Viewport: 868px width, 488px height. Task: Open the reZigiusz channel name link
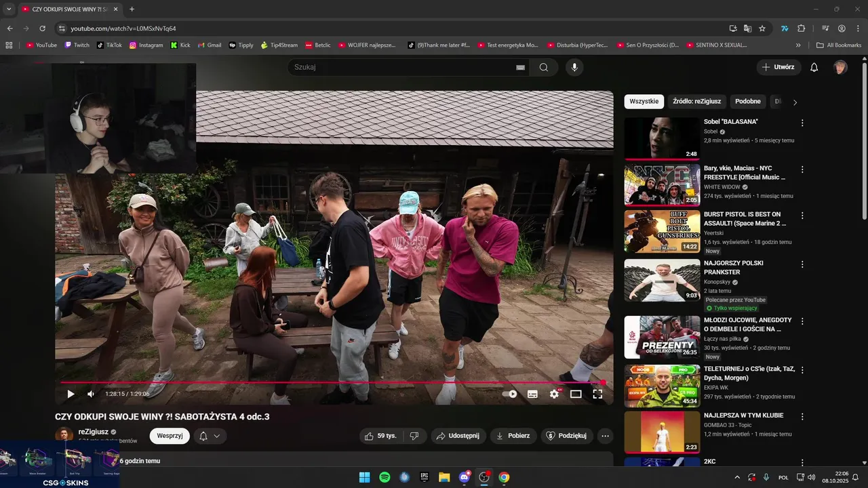(93, 432)
